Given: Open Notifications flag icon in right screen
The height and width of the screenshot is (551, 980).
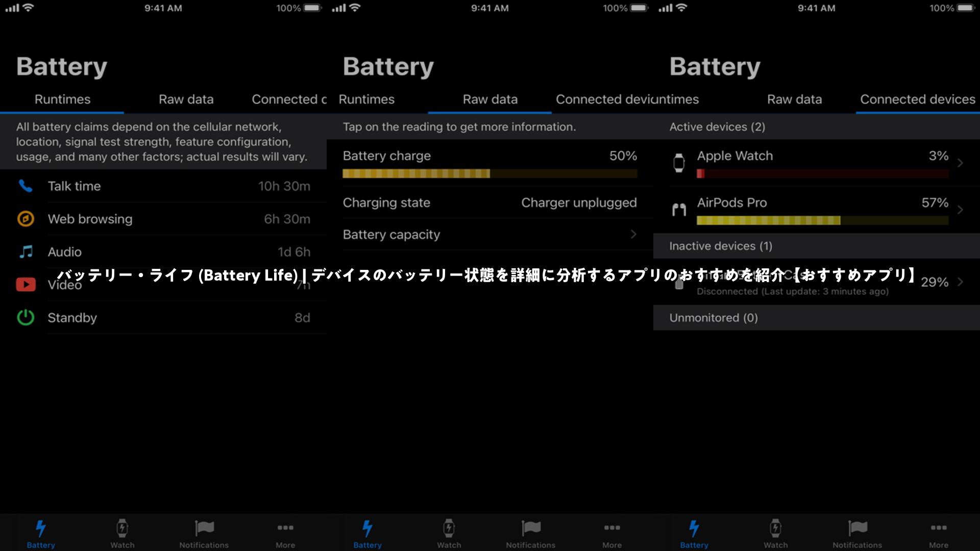Looking at the screenshot, I should (x=857, y=528).
